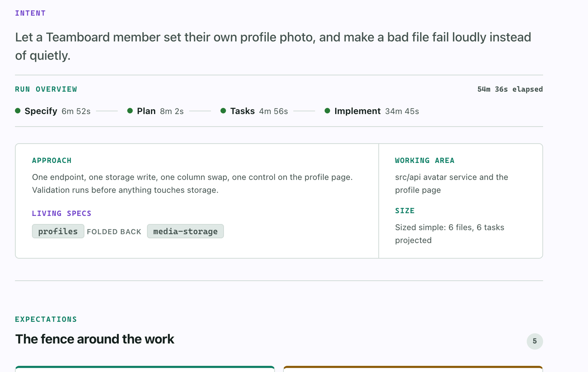Click the FOLDED BACK label
Screen dimensions: 588x372
coord(114,232)
